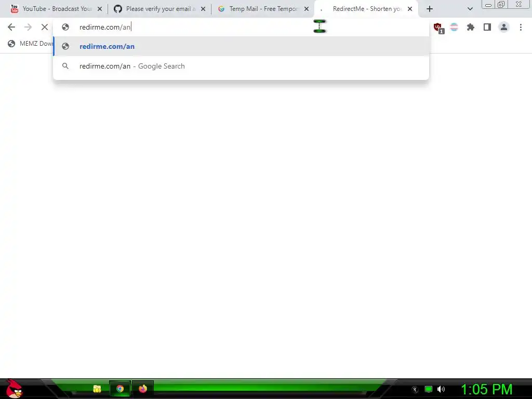Go back with the browser back arrow
Viewport: 532px width, 399px height.
click(x=11, y=27)
